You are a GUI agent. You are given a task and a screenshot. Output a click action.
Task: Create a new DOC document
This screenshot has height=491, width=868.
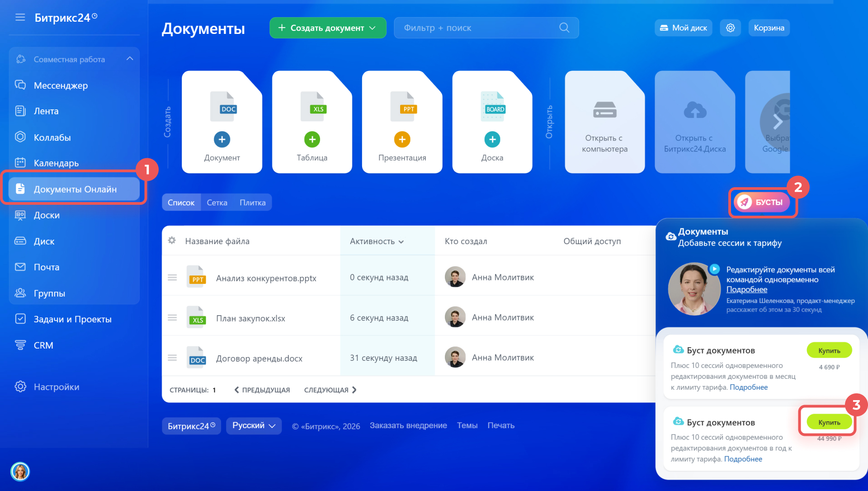(222, 140)
